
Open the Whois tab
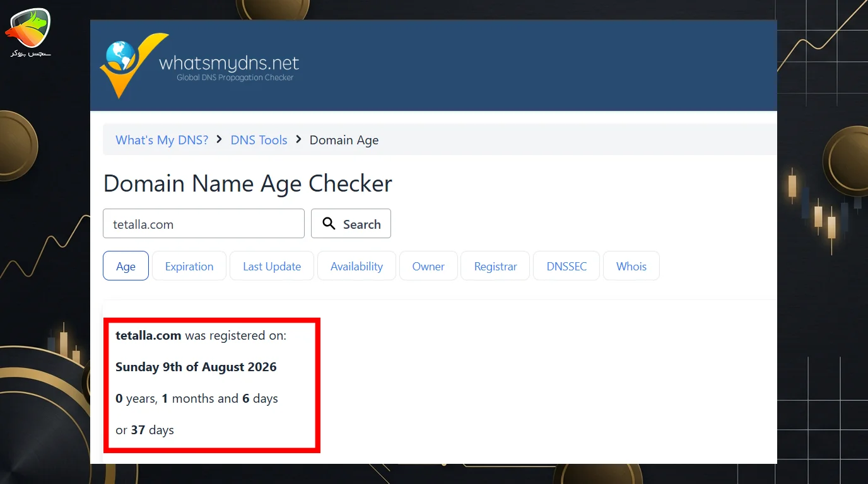click(x=631, y=266)
